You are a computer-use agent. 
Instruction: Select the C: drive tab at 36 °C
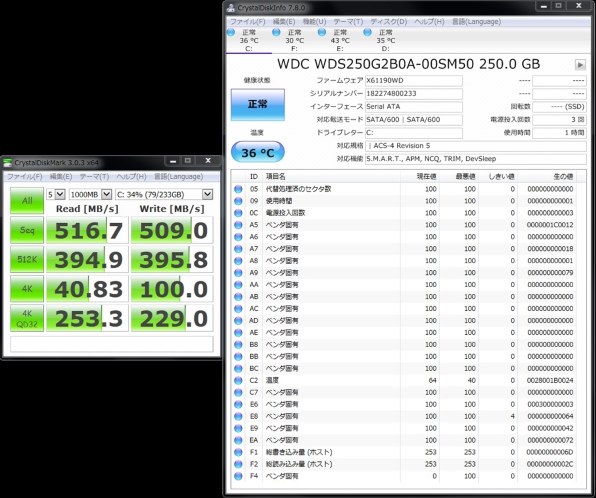coord(249,40)
